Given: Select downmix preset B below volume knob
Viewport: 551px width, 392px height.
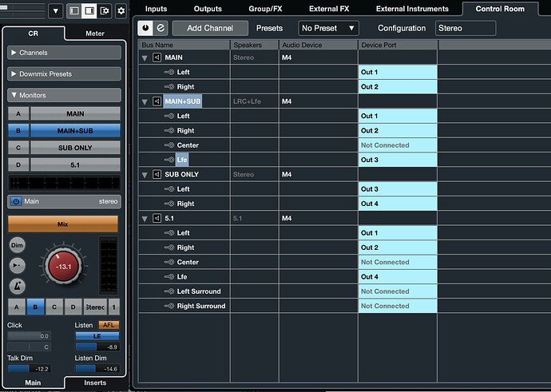Looking at the screenshot, I should click(x=35, y=307).
